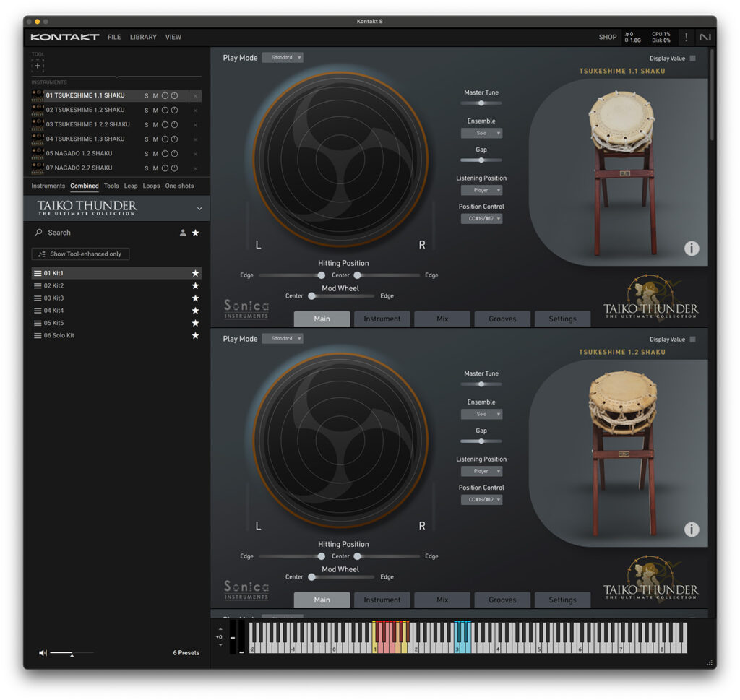Click first knob icon of 03 TSUKESHIME 1.2.2 row
The height and width of the screenshot is (700, 740).
pos(165,124)
